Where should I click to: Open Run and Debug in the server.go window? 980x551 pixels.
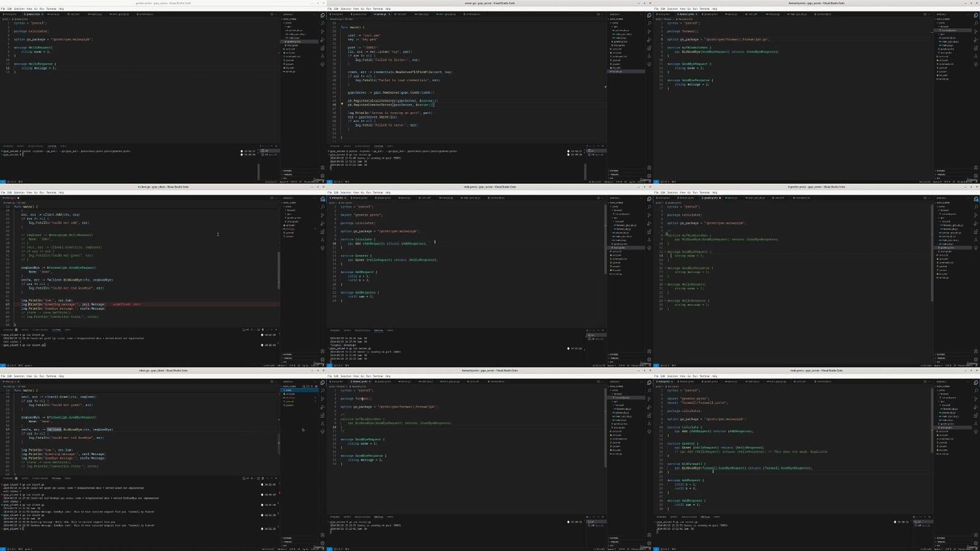tap(649, 40)
